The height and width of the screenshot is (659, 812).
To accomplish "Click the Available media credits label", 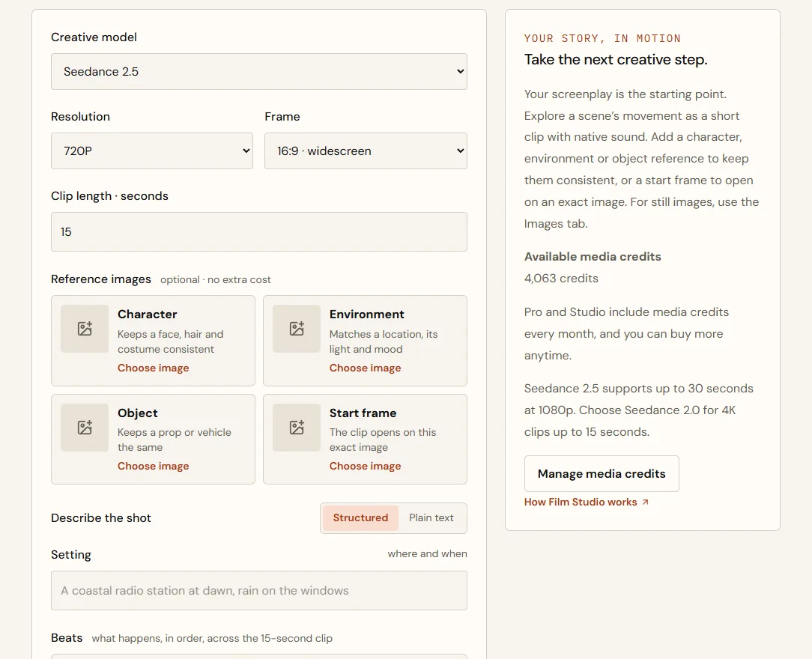I will tap(593, 257).
